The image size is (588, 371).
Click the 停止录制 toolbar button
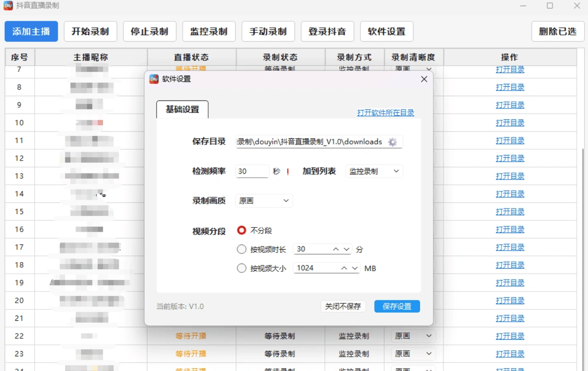point(149,32)
